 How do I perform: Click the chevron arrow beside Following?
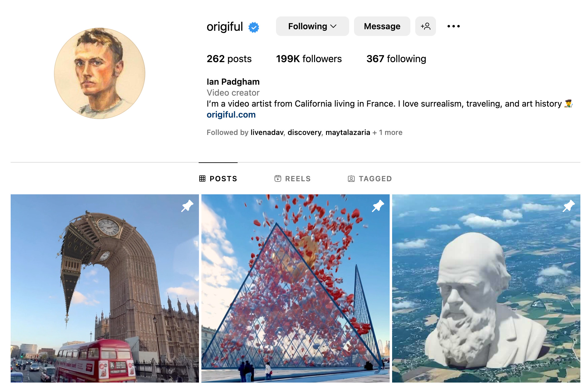tap(334, 26)
